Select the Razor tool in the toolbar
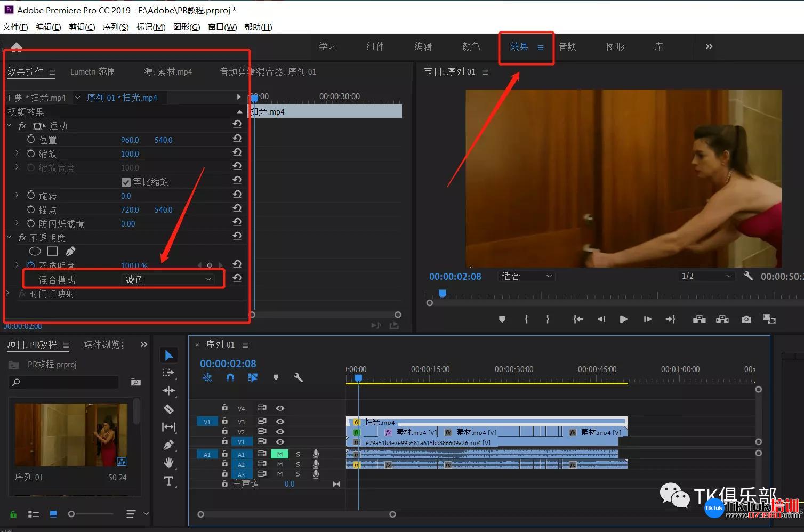 point(169,409)
